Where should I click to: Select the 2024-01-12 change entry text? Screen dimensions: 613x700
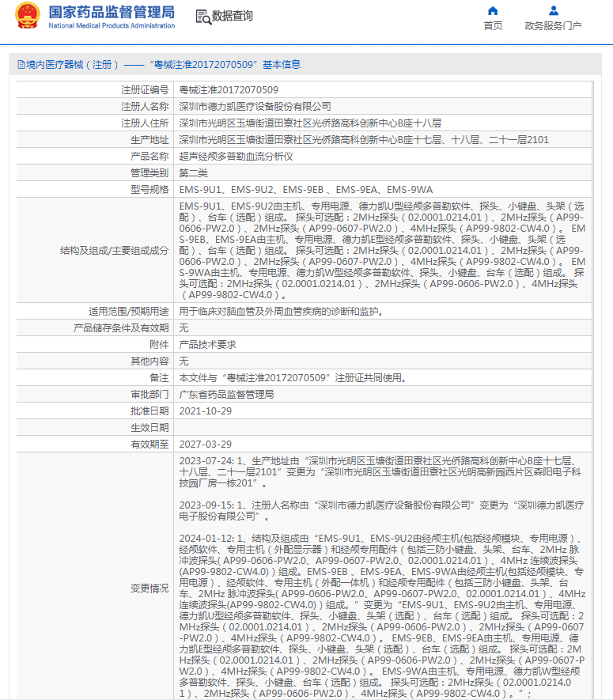(x=382, y=615)
